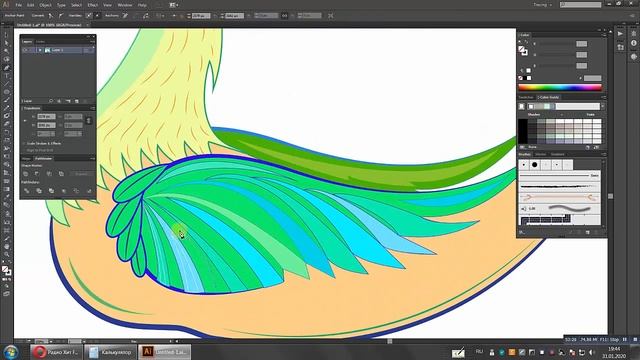Open Pathfinder panel options menu
The image size is (640, 360).
pos(93,158)
